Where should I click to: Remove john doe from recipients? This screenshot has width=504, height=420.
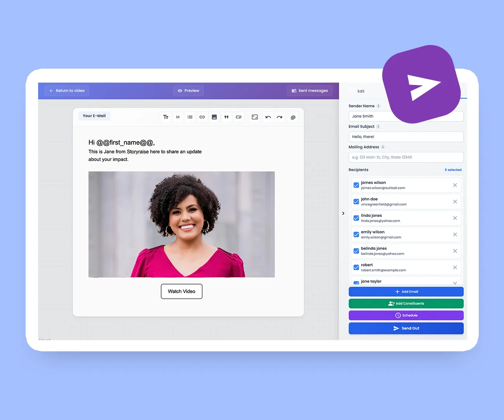[x=455, y=202]
